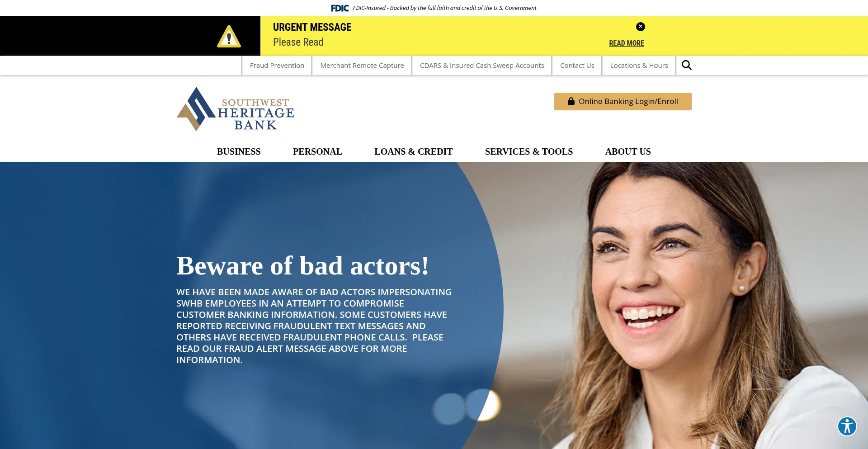Open the accessibility options widget

click(847, 426)
